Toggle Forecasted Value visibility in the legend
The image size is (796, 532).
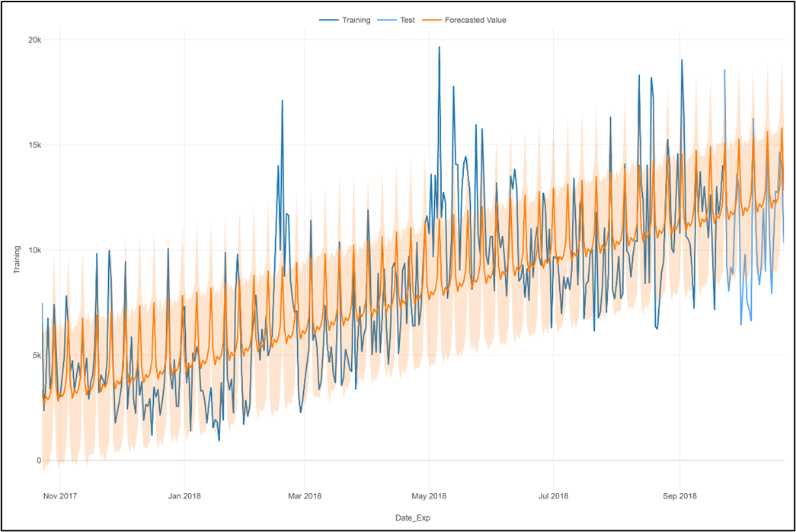[476, 20]
